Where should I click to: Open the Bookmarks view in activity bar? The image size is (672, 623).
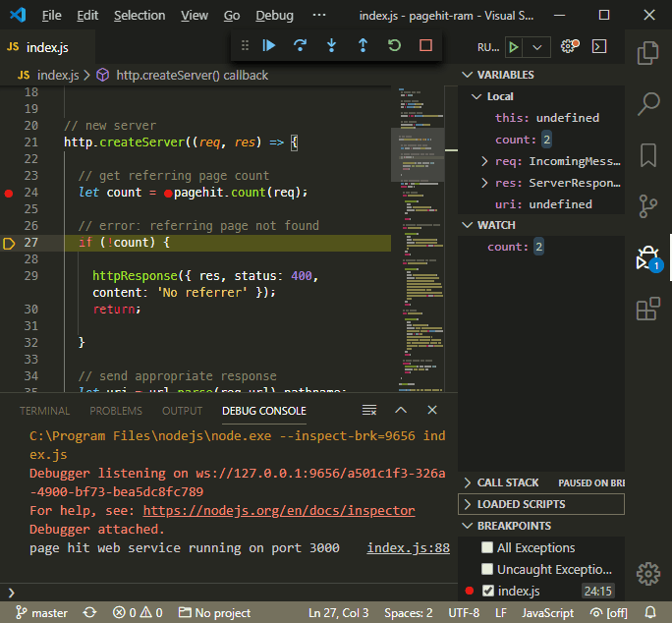(x=648, y=155)
